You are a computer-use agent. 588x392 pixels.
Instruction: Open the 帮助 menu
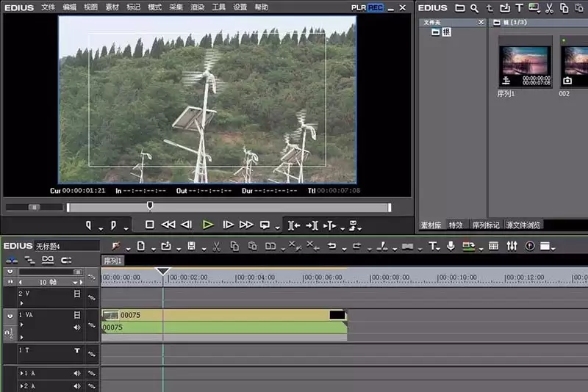(x=262, y=7)
